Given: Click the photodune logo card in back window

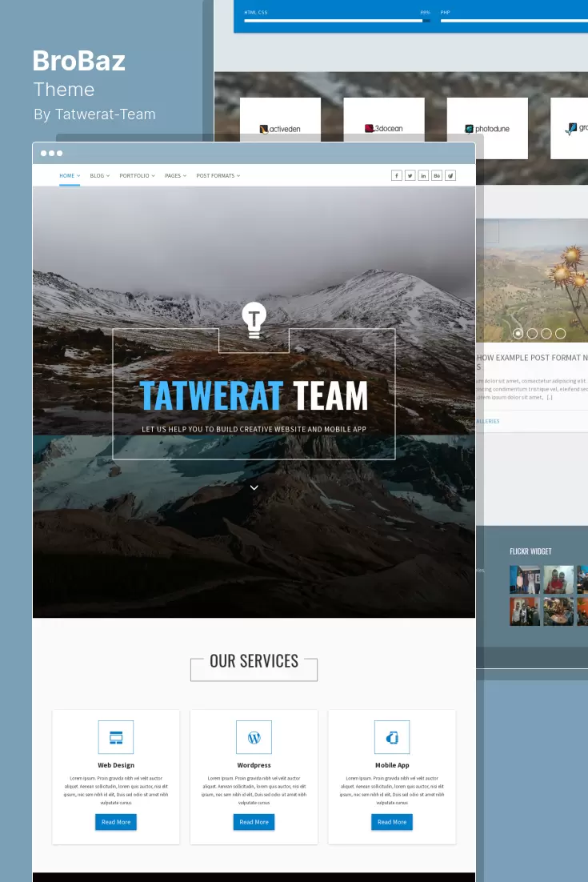Looking at the screenshot, I should pyautogui.click(x=487, y=128).
